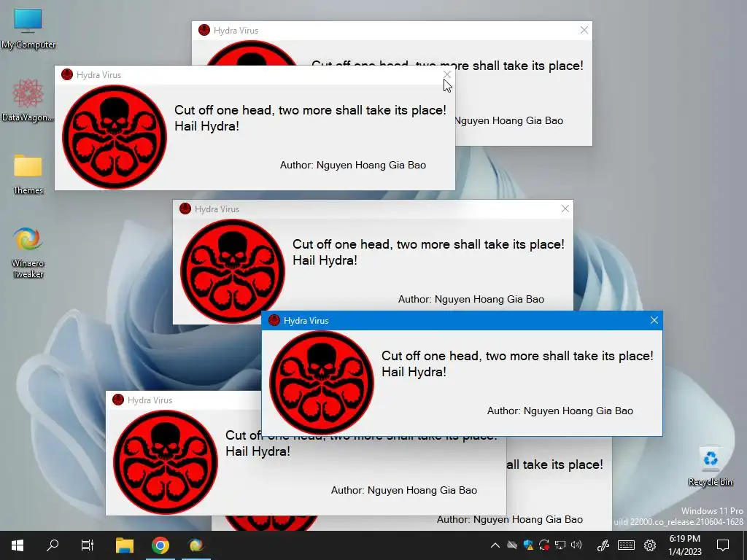Open the notification Action Center
Screen dimensions: 747x560
pos(723,545)
